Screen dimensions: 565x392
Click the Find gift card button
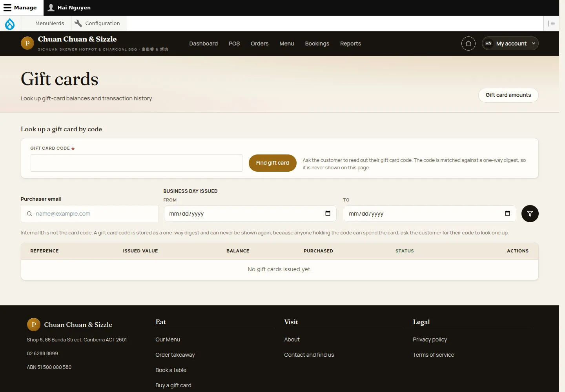pyautogui.click(x=272, y=163)
